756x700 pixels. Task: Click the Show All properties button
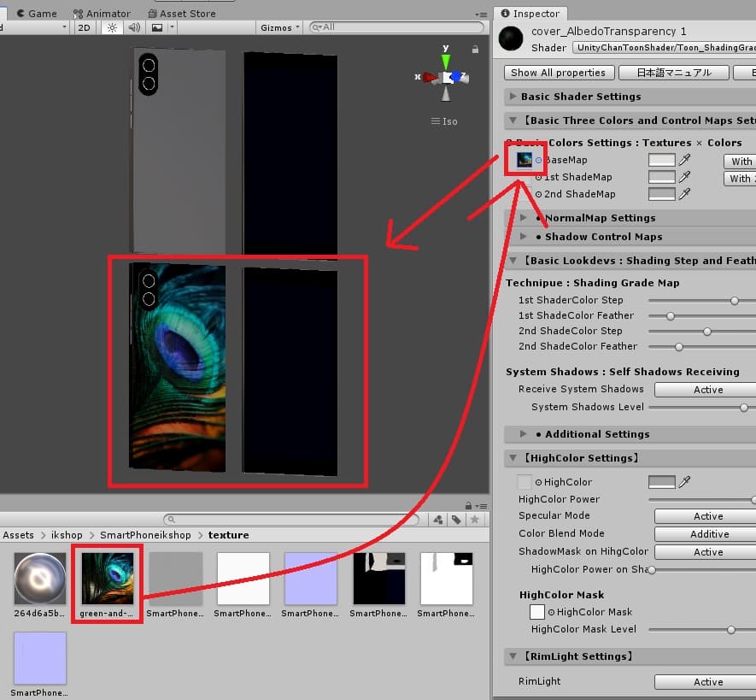tap(558, 73)
